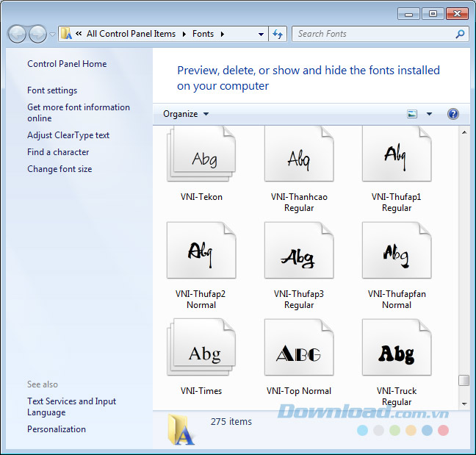Select the VNI-Thufap3 Regular font icon
The height and width of the screenshot is (455, 476).
[x=299, y=250]
